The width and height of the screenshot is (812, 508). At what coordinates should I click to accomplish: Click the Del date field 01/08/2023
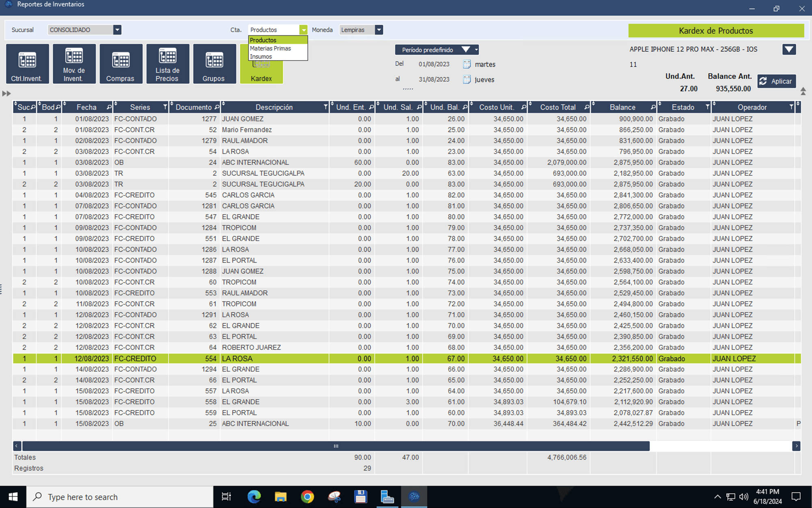[434, 64]
